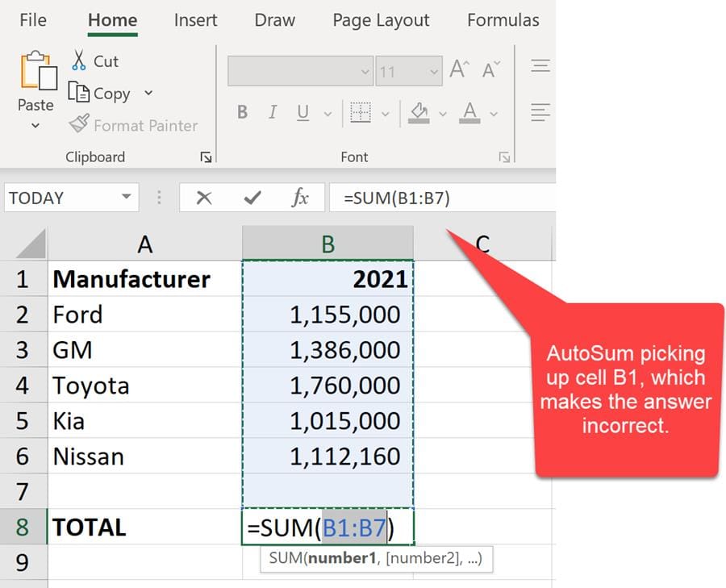The image size is (726, 588).
Task: Switch to the Formulas ribbon tab
Action: pos(503,20)
